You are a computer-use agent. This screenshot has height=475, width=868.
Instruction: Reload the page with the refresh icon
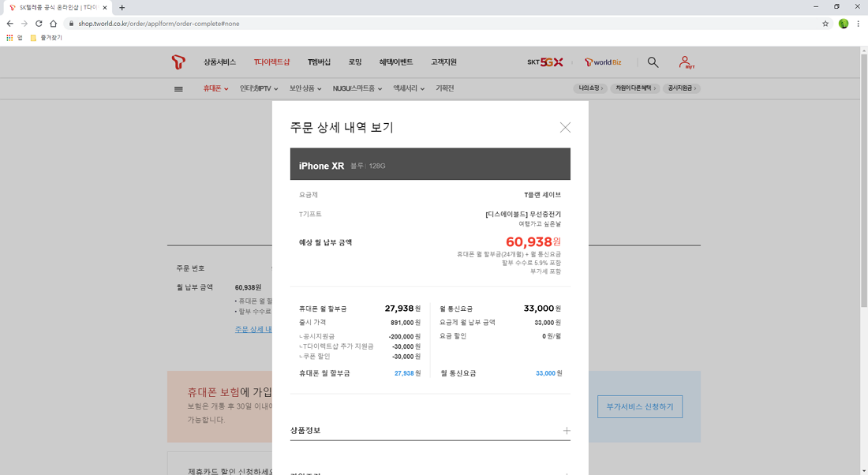point(39,23)
